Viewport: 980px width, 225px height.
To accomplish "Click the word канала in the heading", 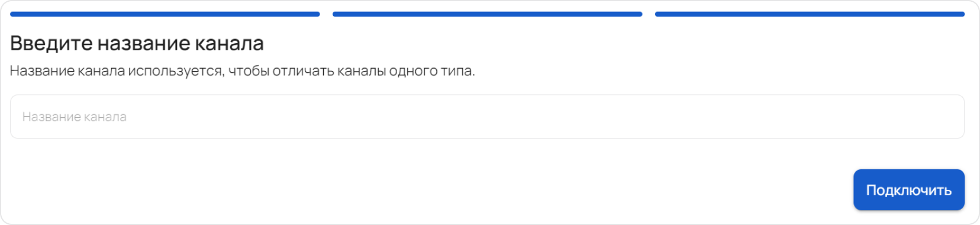I will 230,44.
